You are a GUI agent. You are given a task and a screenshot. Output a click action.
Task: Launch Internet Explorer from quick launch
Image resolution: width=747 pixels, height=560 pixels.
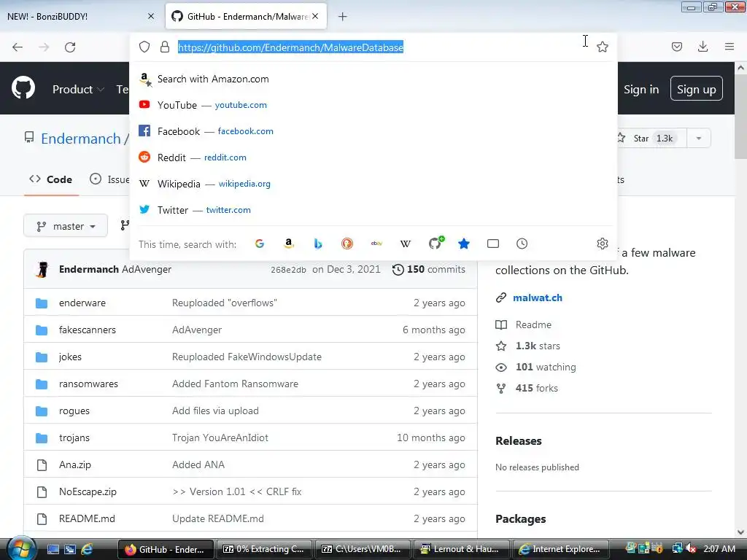pos(88,549)
